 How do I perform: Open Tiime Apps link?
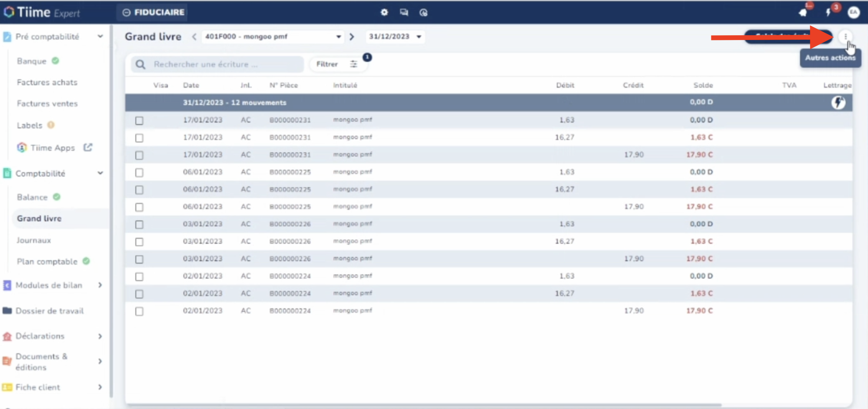point(53,148)
